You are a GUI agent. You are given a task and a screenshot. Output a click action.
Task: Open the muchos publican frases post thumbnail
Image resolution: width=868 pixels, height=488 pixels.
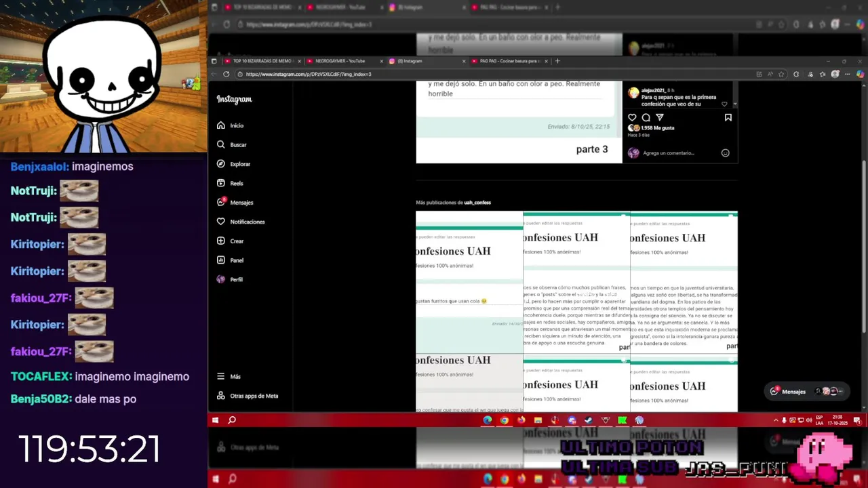[x=576, y=282]
